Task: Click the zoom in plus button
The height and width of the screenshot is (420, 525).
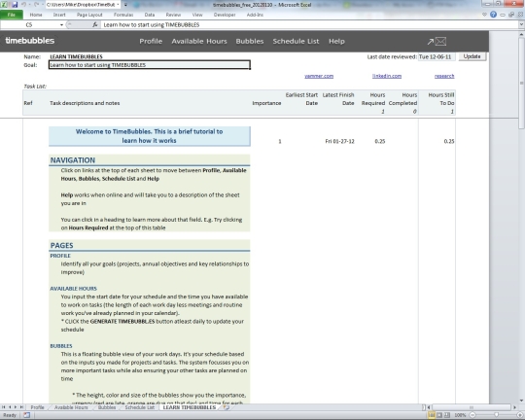Action: click(520, 415)
